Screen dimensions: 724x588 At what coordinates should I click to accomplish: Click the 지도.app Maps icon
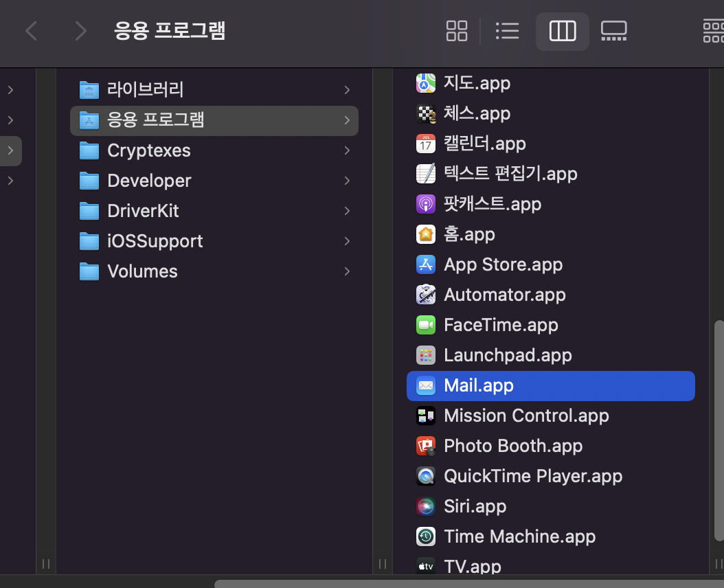(426, 83)
